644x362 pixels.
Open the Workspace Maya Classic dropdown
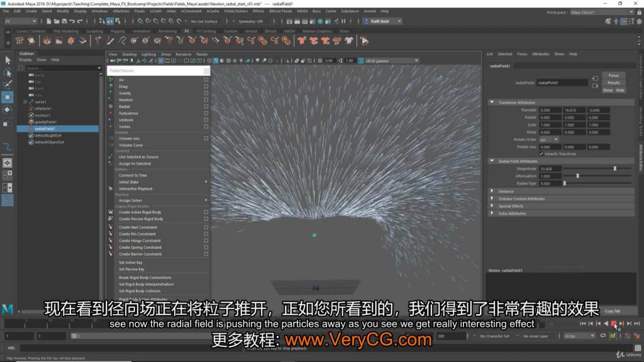[x=602, y=13]
